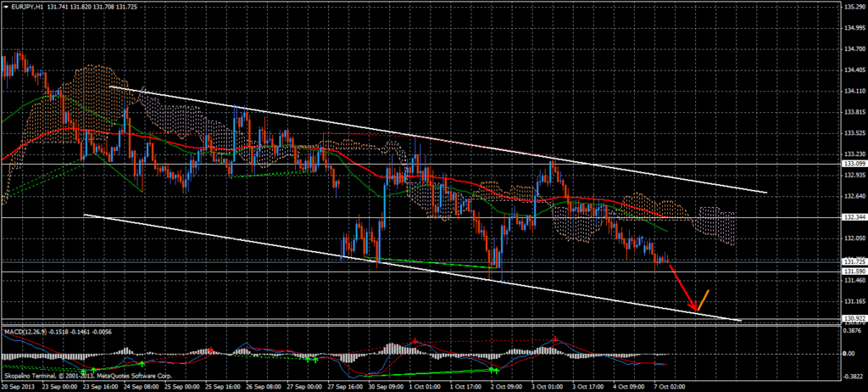The height and width of the screenshot is (392, 868).
Task: Click the 131.725 current price tag
Action: click(854, 261)
